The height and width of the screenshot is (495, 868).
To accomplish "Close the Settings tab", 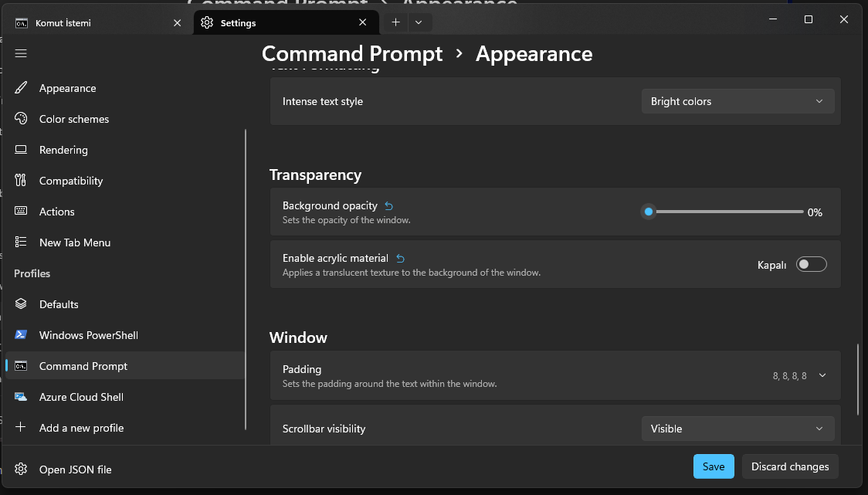I will (x=363, y=22).
